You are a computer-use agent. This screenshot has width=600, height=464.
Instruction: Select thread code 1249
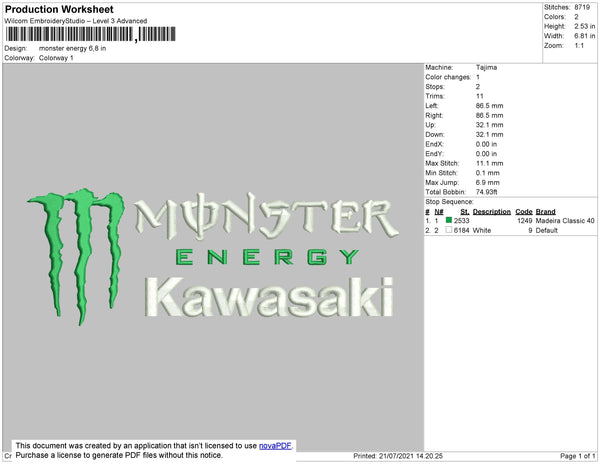click(525, 221)
